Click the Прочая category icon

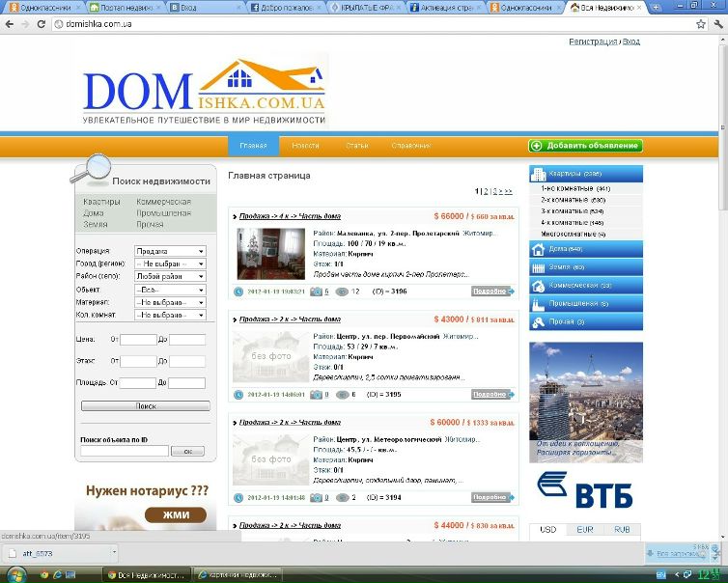538,322
